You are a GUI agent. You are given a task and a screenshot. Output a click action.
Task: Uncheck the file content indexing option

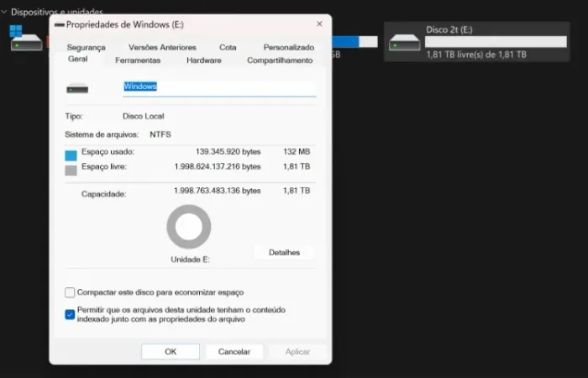click(x=70, y=314)
